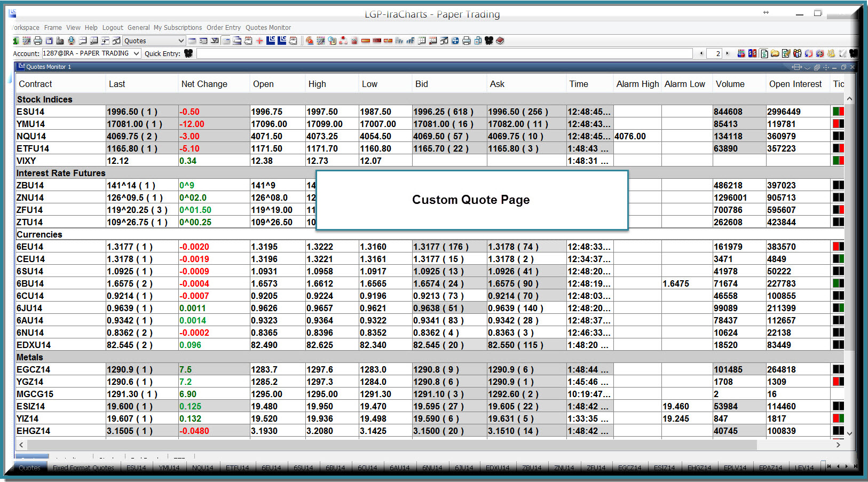Click the Alarm High column header

pos(637,84)
